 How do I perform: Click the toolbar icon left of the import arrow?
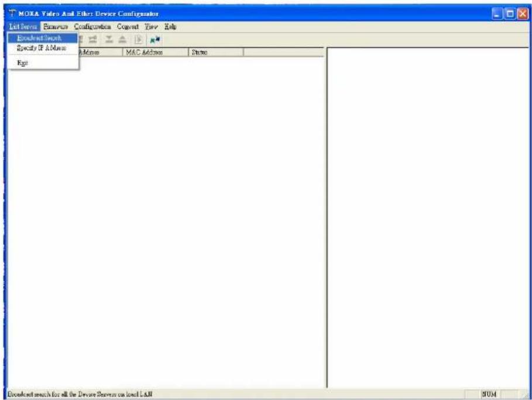point(92,40)
